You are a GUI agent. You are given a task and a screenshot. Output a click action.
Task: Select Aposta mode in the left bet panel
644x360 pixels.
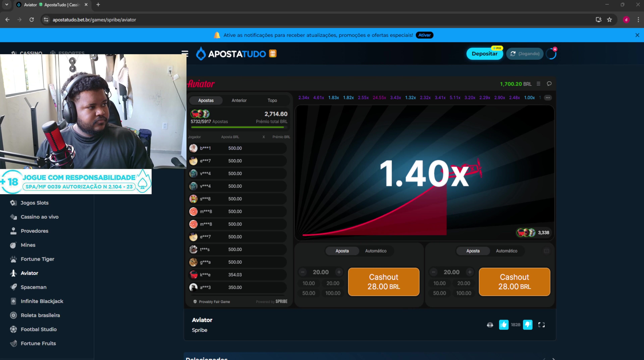click(342, 251)
